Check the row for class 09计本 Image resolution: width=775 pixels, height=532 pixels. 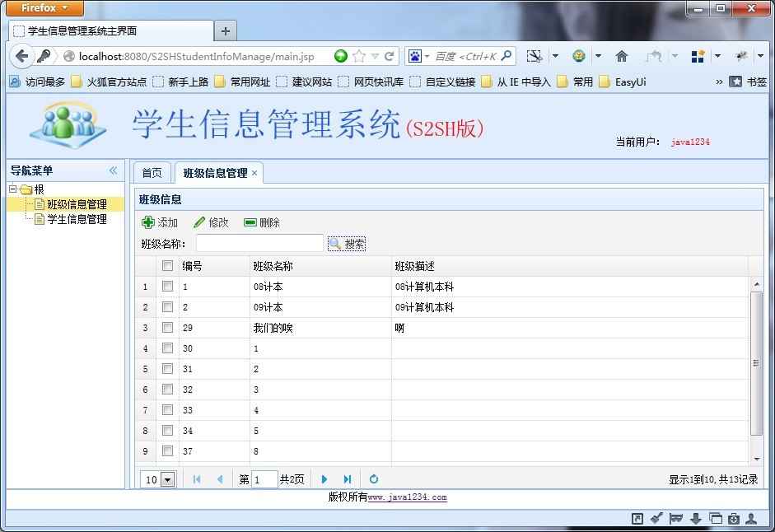(167, 307)
